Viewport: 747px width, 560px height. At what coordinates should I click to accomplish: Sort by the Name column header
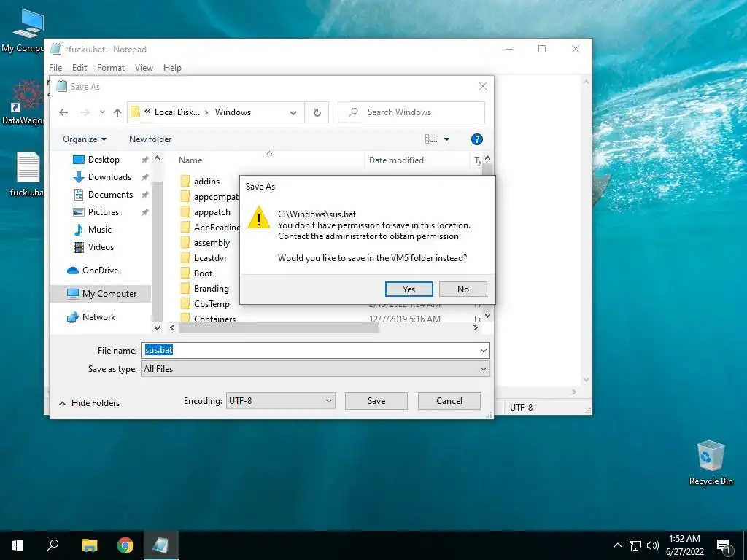(190, 160)
